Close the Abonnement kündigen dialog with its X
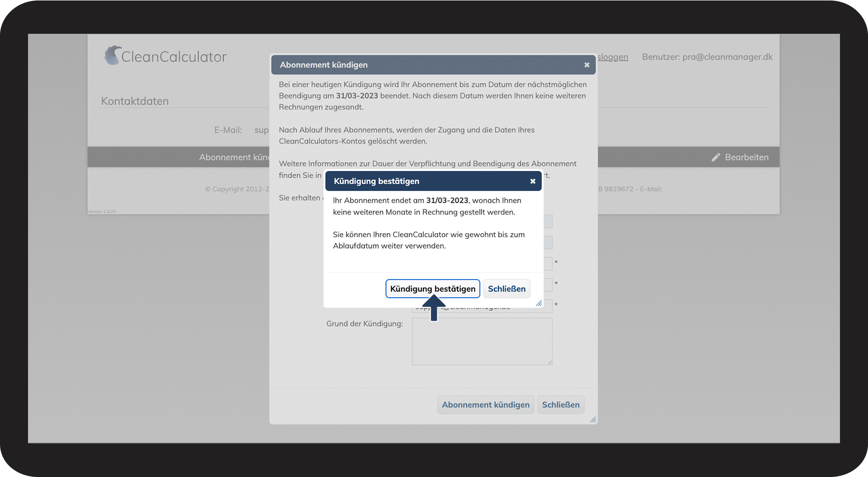This screenshot has height=477, width=868. pos(587,65)
